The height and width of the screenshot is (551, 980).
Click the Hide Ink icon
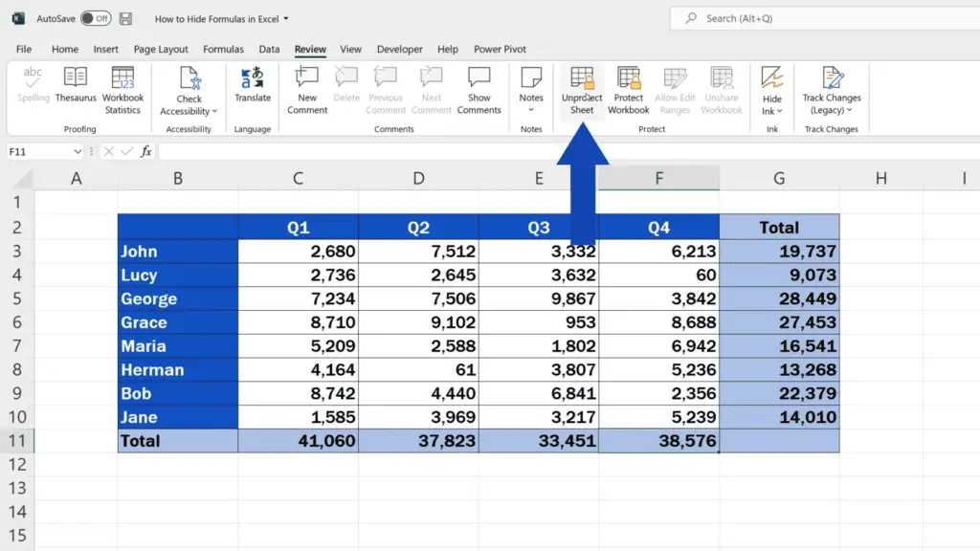coord(772,78)
